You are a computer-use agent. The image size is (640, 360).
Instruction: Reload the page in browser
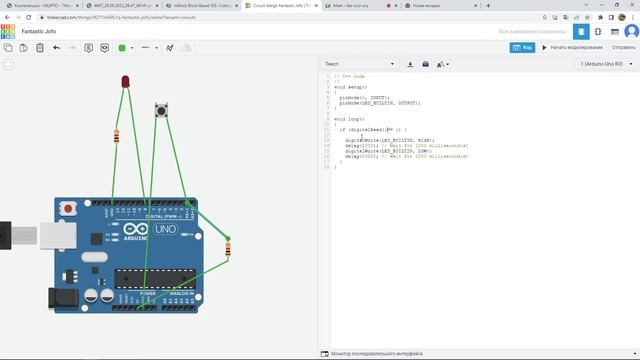(29, 18)
